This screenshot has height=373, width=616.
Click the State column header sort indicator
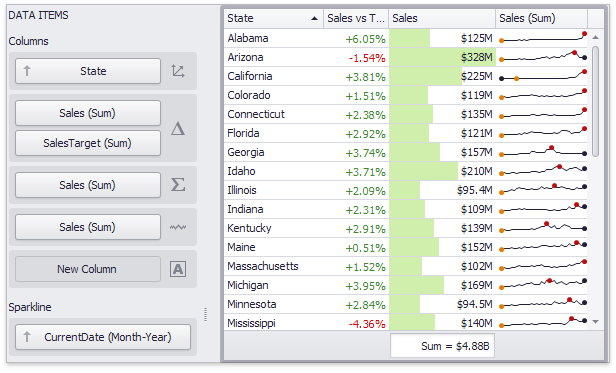(x=314, y=18)
